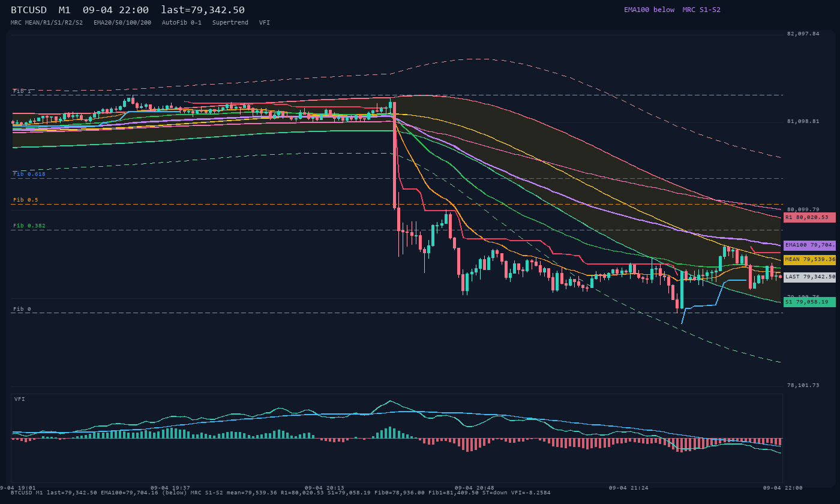The width and height of the screenshot is (840, 504).
Task: Click the Fib 1 level label
Action: click(x=22, y=91)
